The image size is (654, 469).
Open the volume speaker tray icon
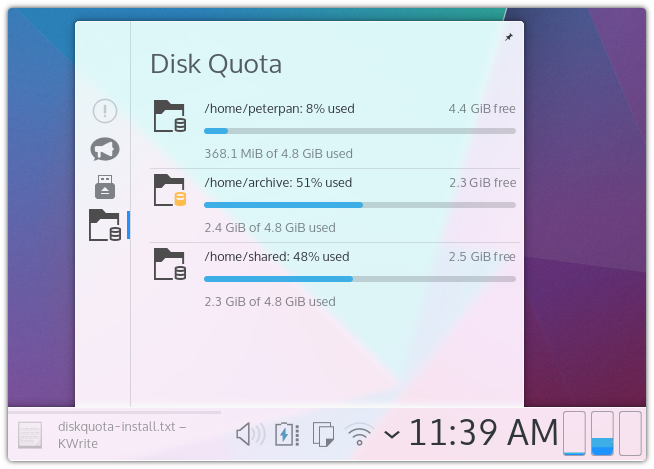pos(250,434)
